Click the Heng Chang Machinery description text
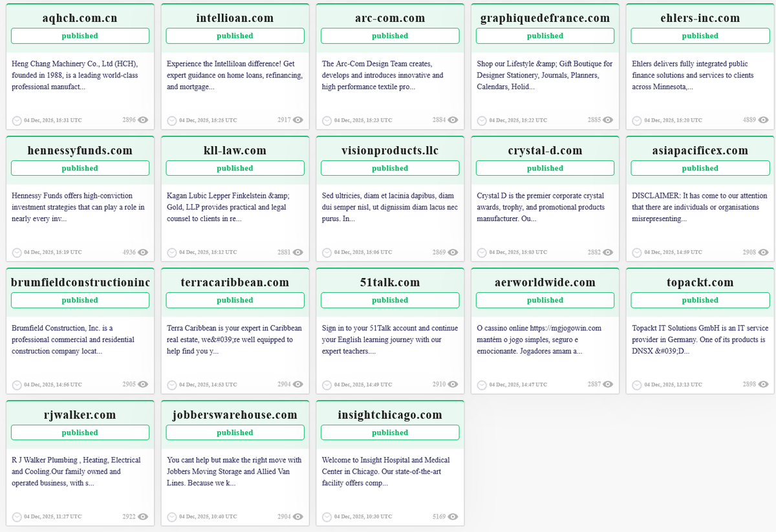776x532 pixels. pyautogui.click(x=75, y=75)
